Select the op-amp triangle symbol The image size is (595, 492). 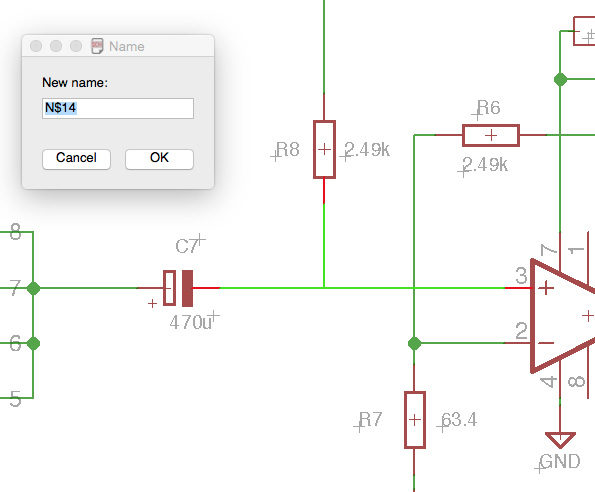562,316
